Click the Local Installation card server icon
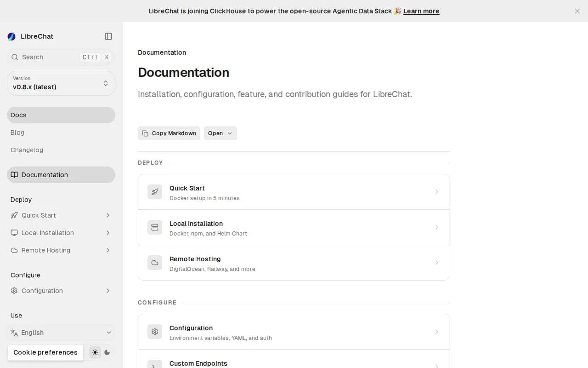This screenshot has width=588, height=368. [x=155, y=227]
